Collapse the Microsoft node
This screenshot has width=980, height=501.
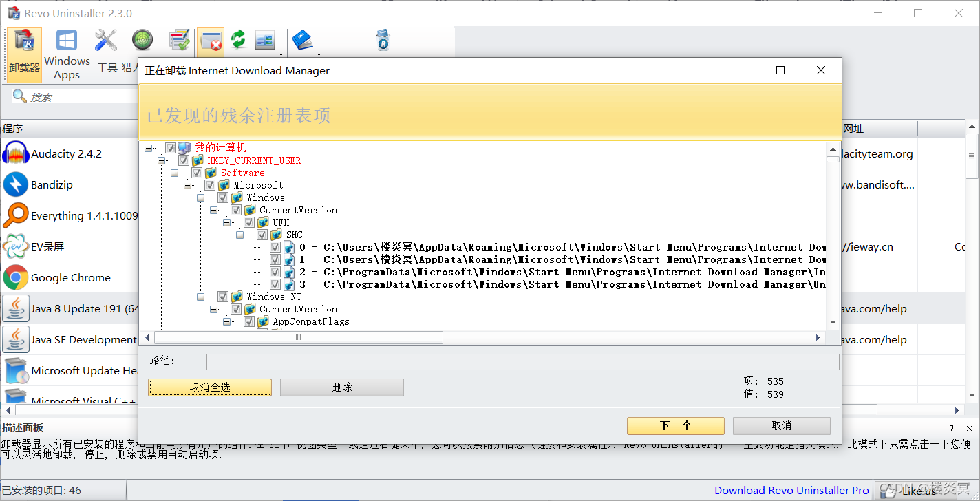coord(188,185)
